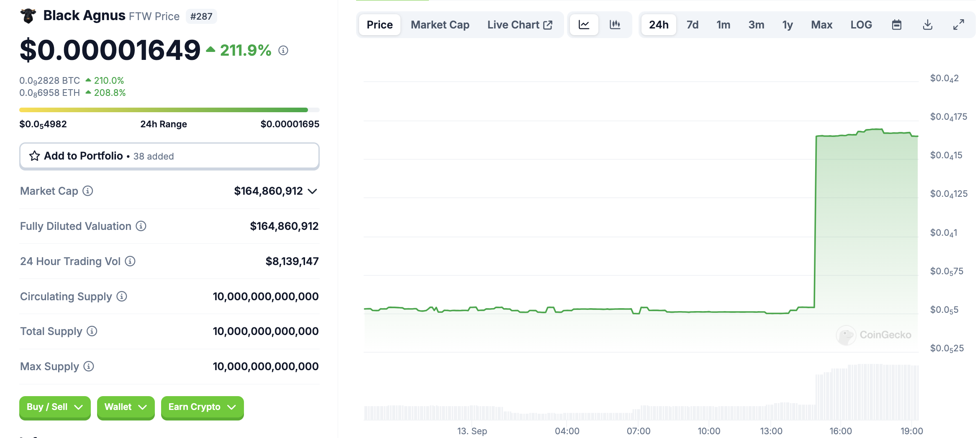This screenshot has width=980, height=438.
Task: Click info icon next to 24 Hour Trading Vol
Action: pyautogui.click(x=130, y=261)
